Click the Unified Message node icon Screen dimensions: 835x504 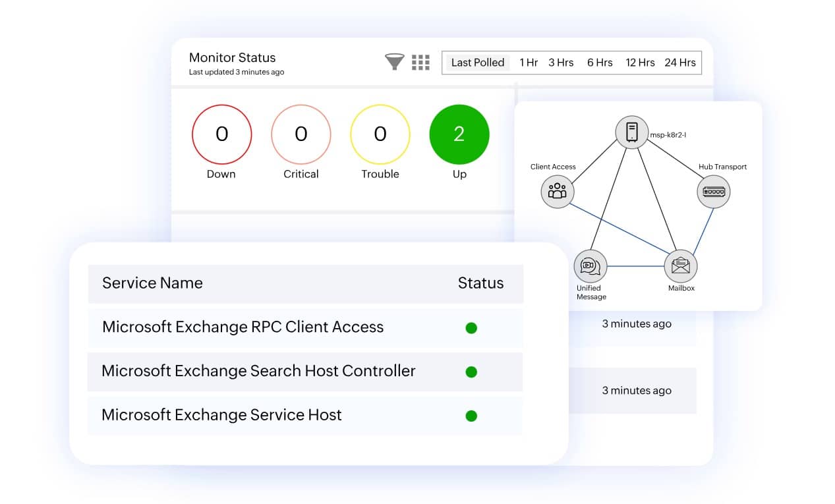(590, 266)
